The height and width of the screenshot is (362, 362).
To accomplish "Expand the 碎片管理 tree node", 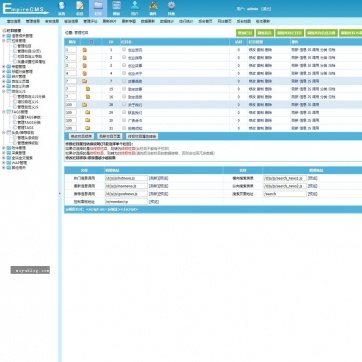I will 4,77.
